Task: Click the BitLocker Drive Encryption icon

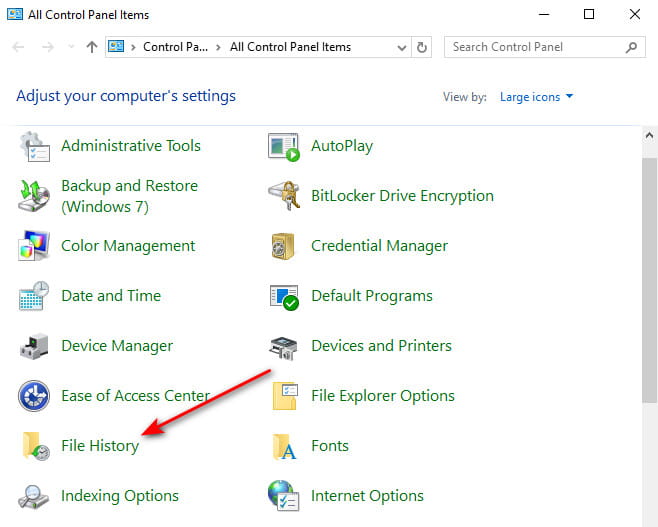Action: [284, 196]
